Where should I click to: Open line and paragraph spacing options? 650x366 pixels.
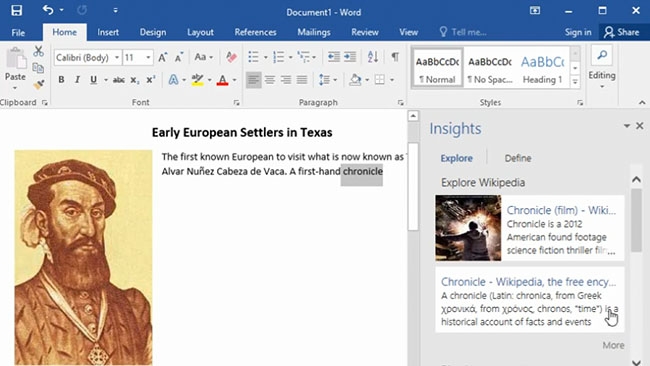click(x=327, y=80)
